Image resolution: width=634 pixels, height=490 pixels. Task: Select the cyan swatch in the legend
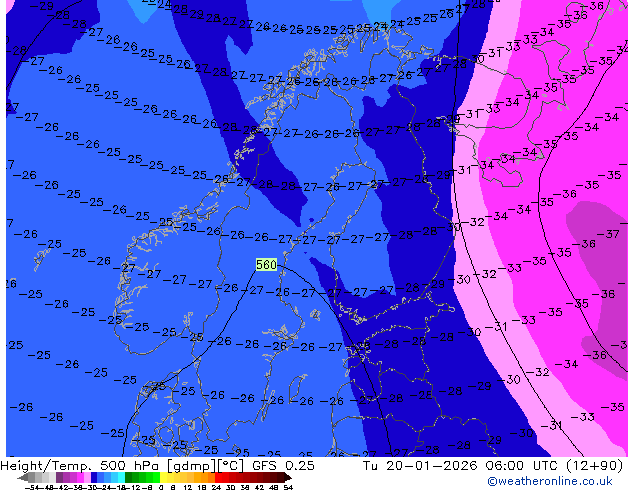point(121,477)
